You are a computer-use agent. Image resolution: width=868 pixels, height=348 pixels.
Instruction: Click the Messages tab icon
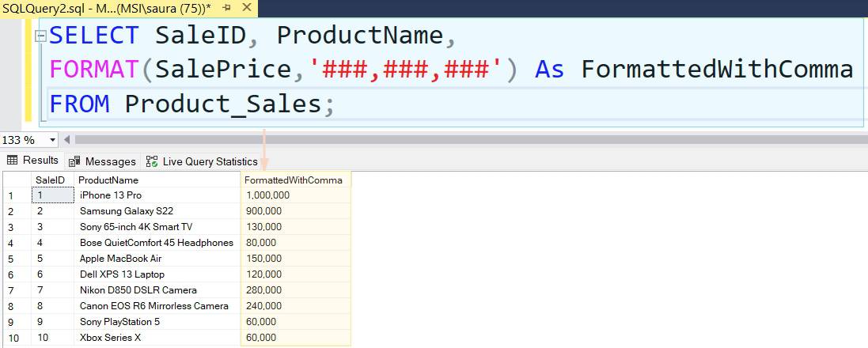point(74,161)
